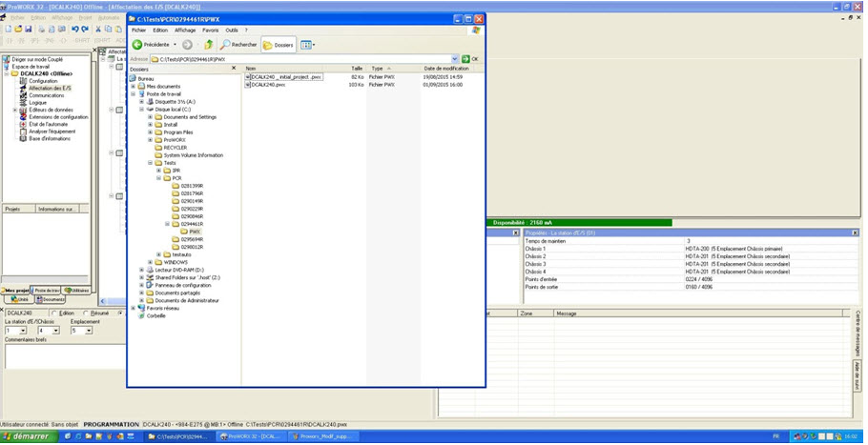Go up one folder level in Explorer
This screenshot has height=445, width=868.
click(x=209, y=45)
